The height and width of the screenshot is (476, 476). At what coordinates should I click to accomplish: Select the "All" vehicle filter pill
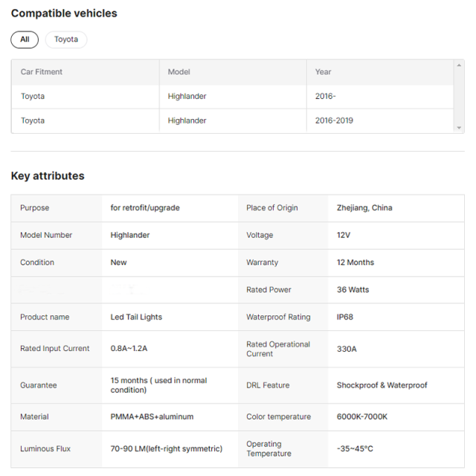25,39
